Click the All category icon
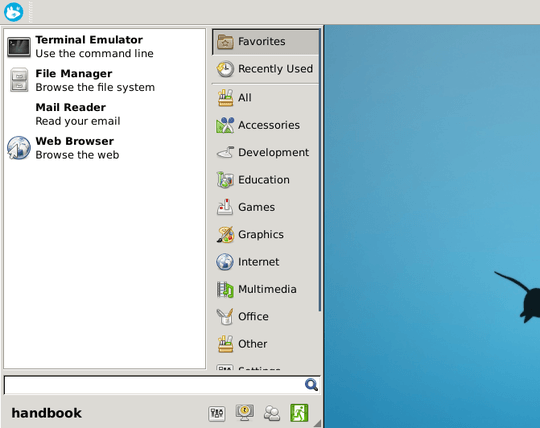The width and height of the screenshot is (540, 428). (225, 97)
